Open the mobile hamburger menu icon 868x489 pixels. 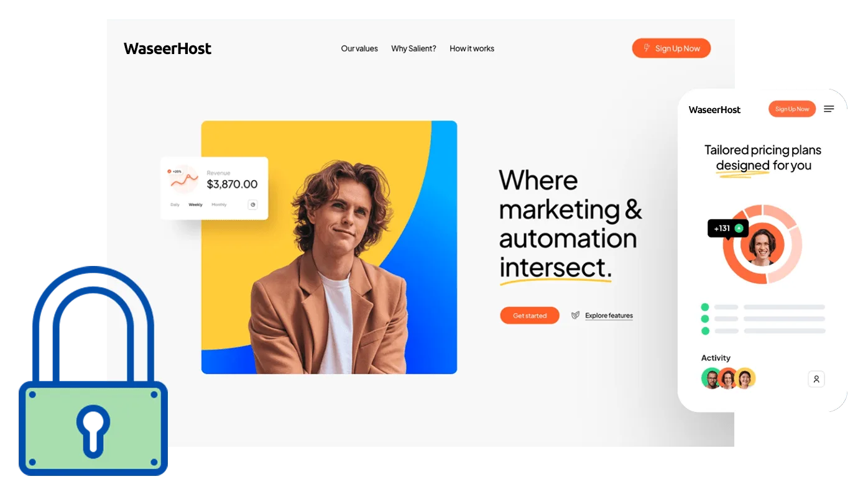[829, 109]
